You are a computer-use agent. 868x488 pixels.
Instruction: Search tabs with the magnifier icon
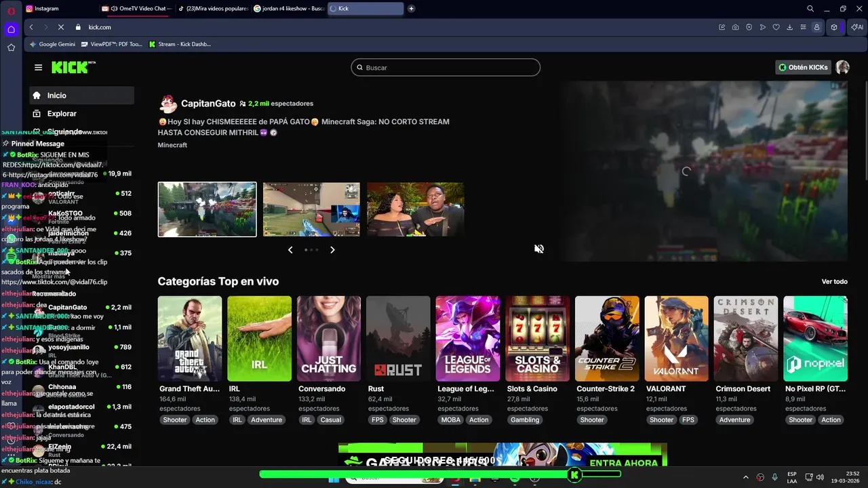point(810,9)
